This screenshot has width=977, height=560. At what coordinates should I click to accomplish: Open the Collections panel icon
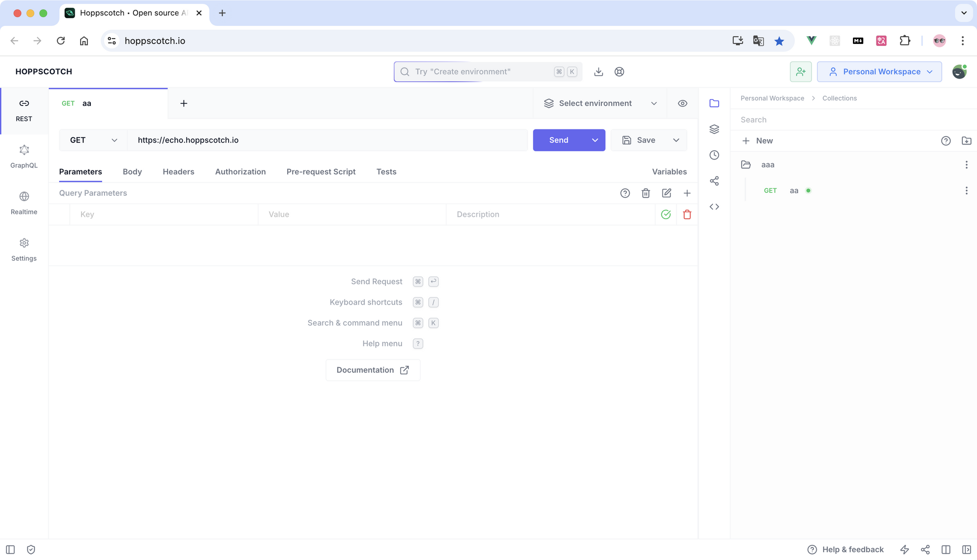click(x=715, y=104)
